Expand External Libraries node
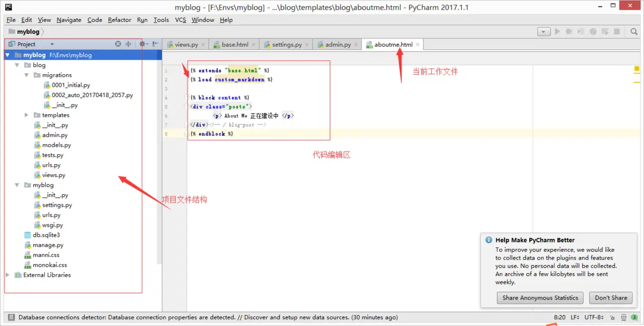The width and height of the screenshot is (644, 326). 7,275
